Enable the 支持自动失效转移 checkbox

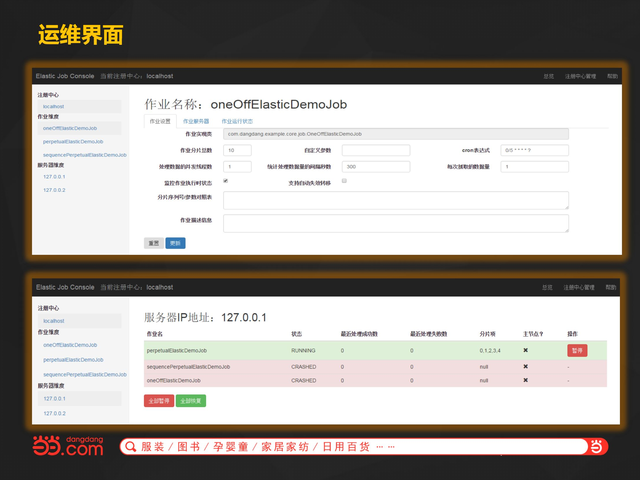coord(344,181)
